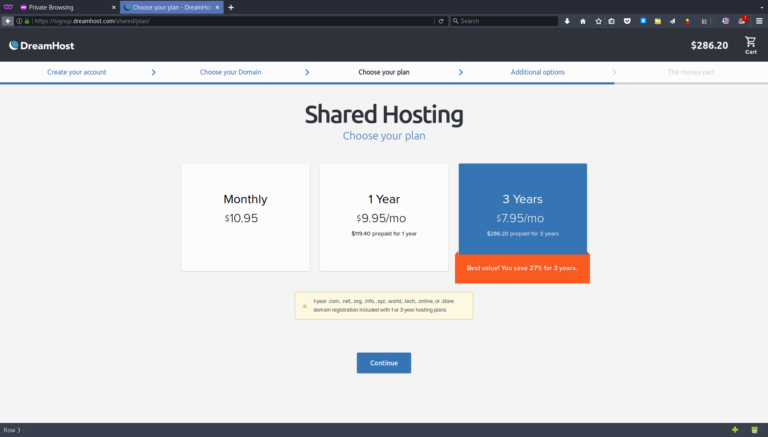Click the paper plane send icon

click(672, 21)
